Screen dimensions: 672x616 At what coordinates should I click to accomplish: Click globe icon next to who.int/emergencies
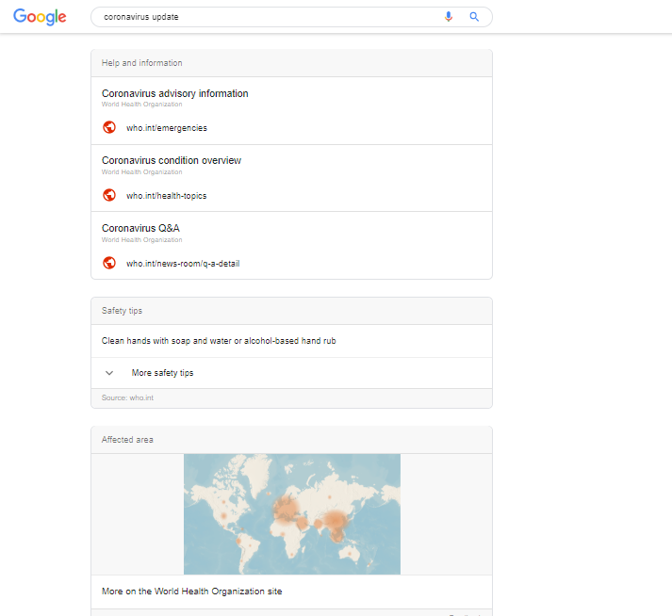109,127
